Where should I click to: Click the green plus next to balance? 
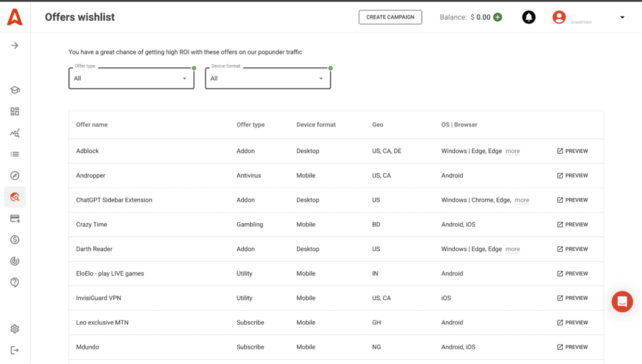[x=498, y=17]
